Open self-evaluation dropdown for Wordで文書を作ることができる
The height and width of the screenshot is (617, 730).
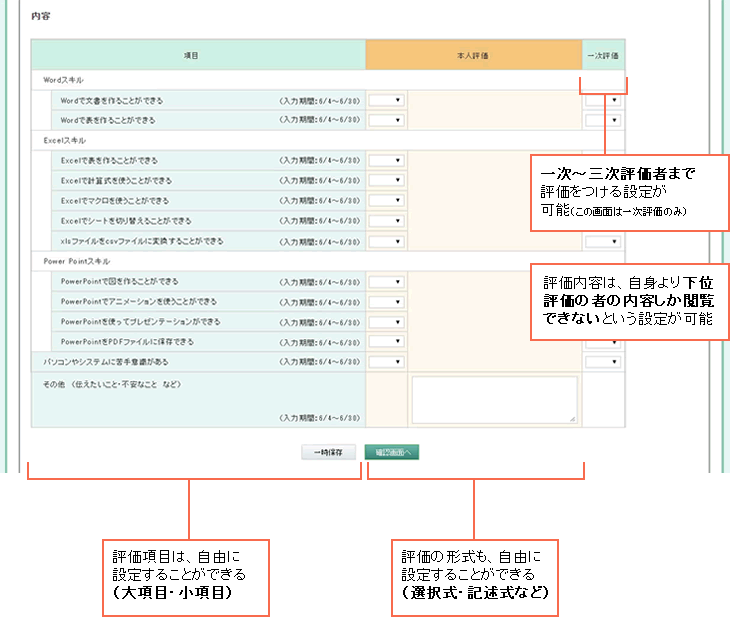(386, 101)
